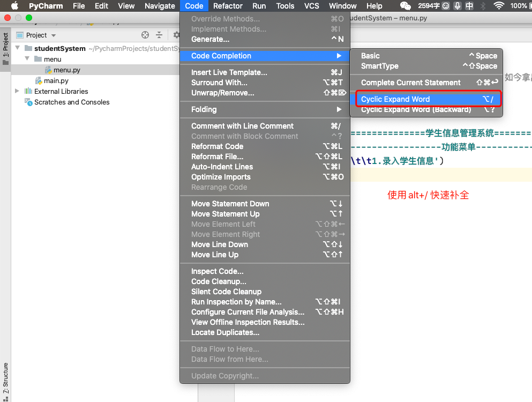Expand External Libraries node
The width and height of the screenshot is (532, 402).
17,91
